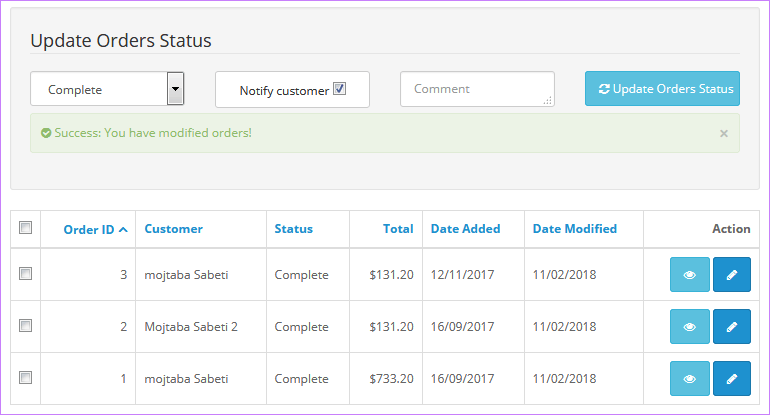The image size is (770, 415).
Task: Select all orders with the header checkbox
Action: [x=26, y=228]
